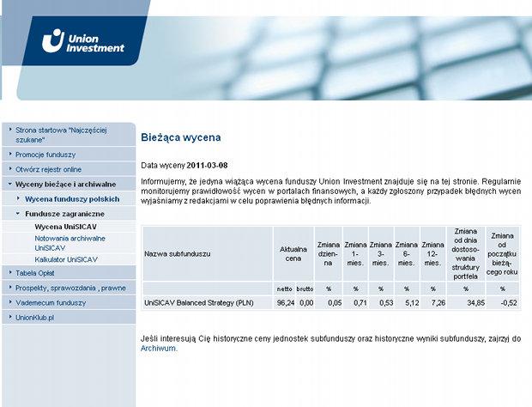Click portfolio change value 34,85
The height and width of the screenshot is (407, 532).
[475, 303]
